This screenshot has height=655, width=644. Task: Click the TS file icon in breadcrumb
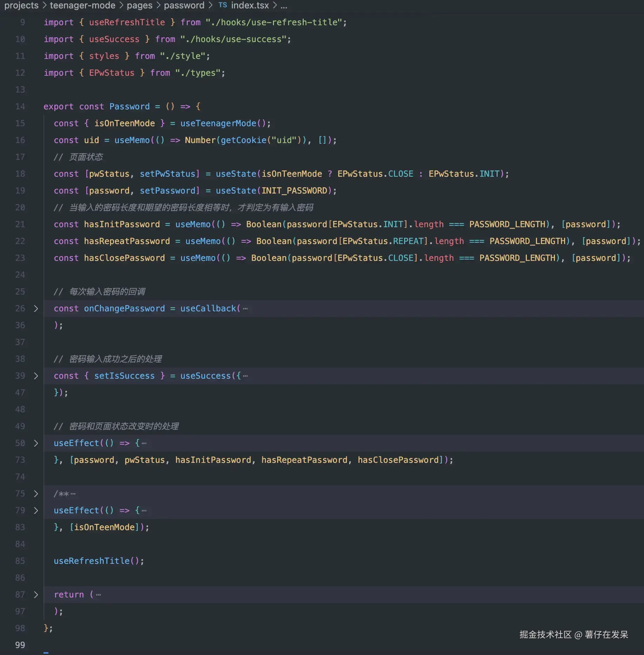click(222, 5)
